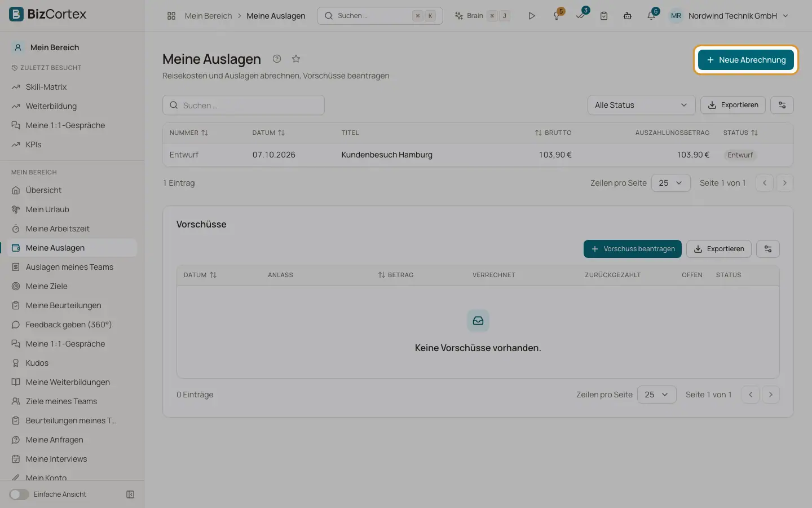Open the help icon beside page title
The image size is (812, 508).
click(x=277, y=59)
